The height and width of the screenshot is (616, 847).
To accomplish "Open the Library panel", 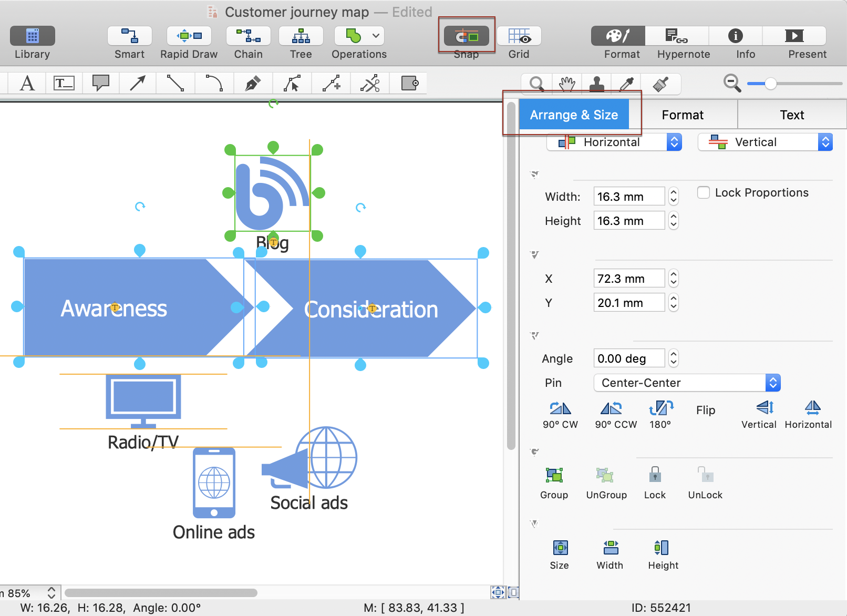I will pos(33,36).
